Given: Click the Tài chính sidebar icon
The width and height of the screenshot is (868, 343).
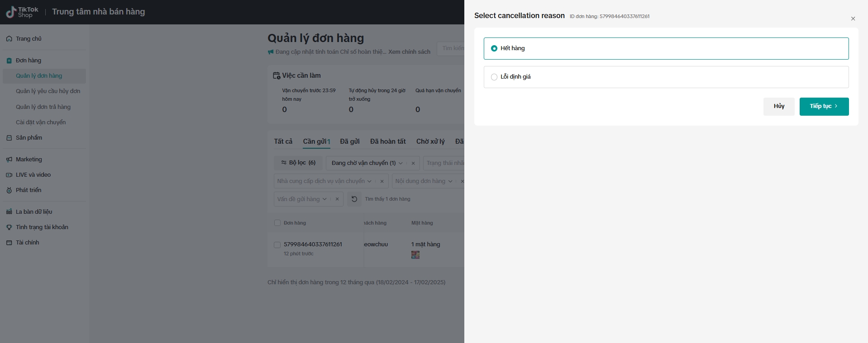Looking at the screenshot, I should [x=9, y=243].
